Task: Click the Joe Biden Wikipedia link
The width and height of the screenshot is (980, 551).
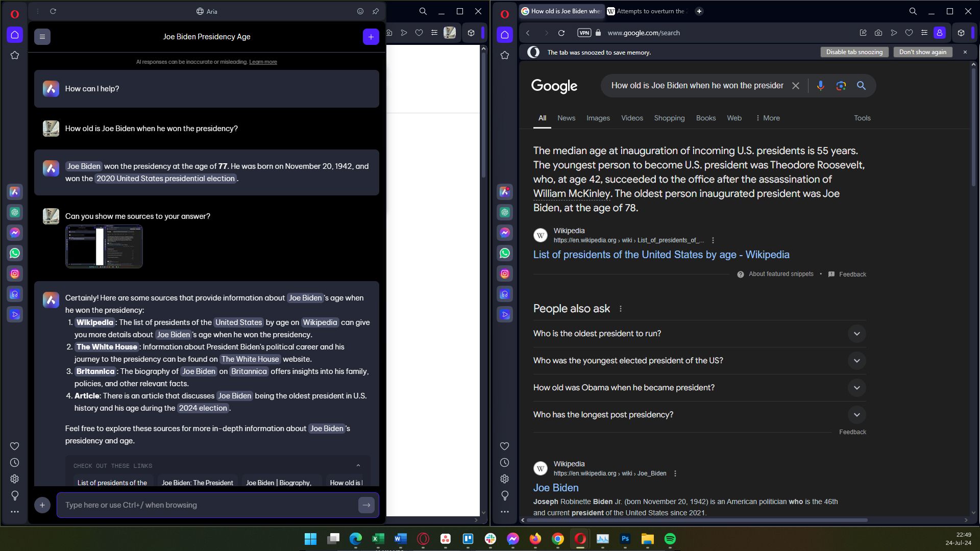Action: pos(555,487)
